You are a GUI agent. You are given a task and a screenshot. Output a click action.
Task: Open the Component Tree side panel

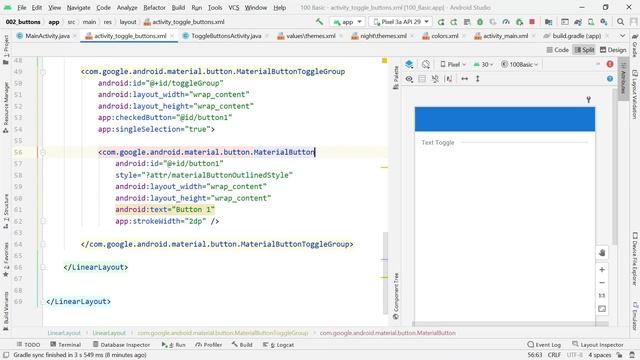click(x=396, y=296)
